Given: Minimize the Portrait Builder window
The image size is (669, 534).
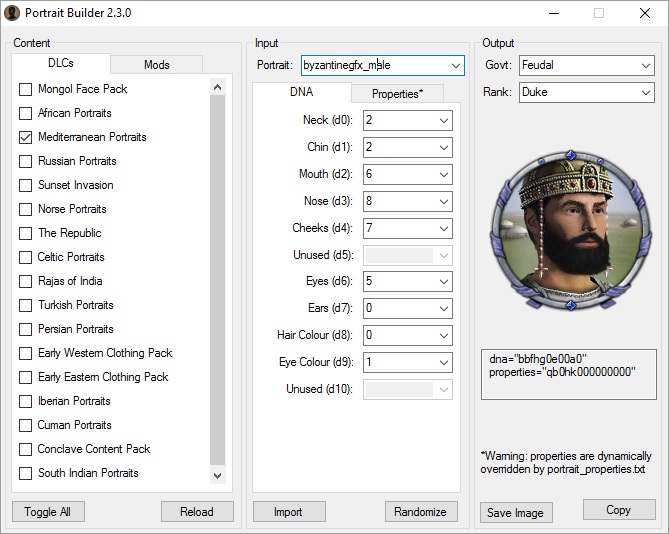Looking at the screenshot, I should tap(554, 14).
